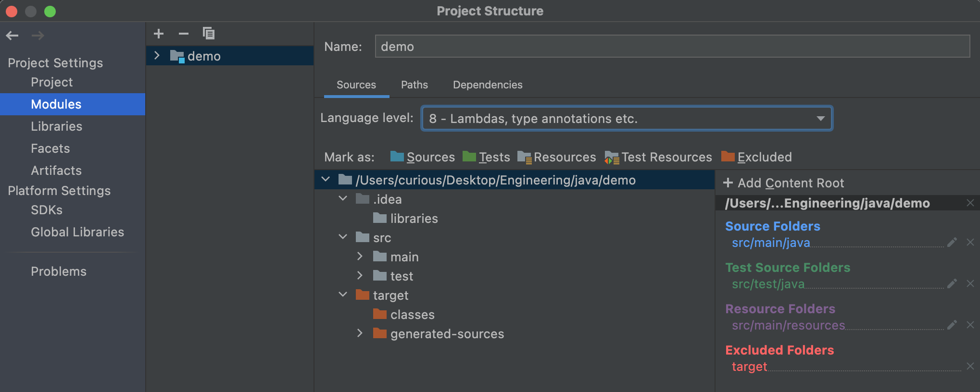Screen dimensions: 980x392
Task: Mark folder as Resources
Action: 556,157
